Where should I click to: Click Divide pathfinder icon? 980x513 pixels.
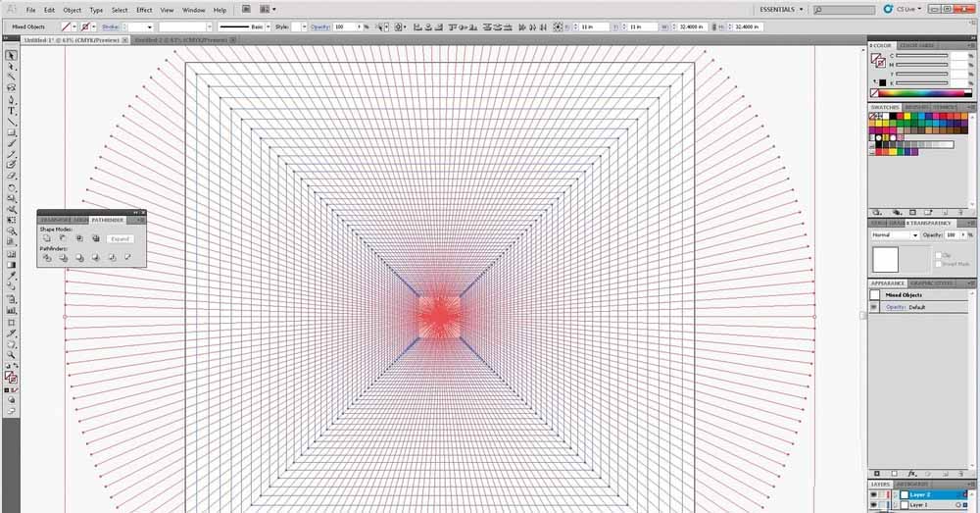pyautogui.click(x=47, y=257)
